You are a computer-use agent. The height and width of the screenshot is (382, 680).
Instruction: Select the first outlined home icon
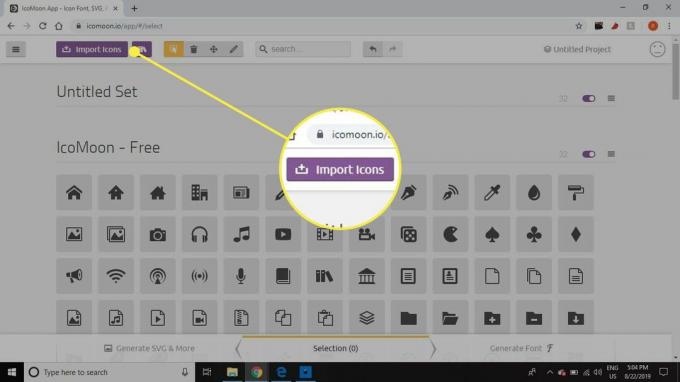pos(74,193)
